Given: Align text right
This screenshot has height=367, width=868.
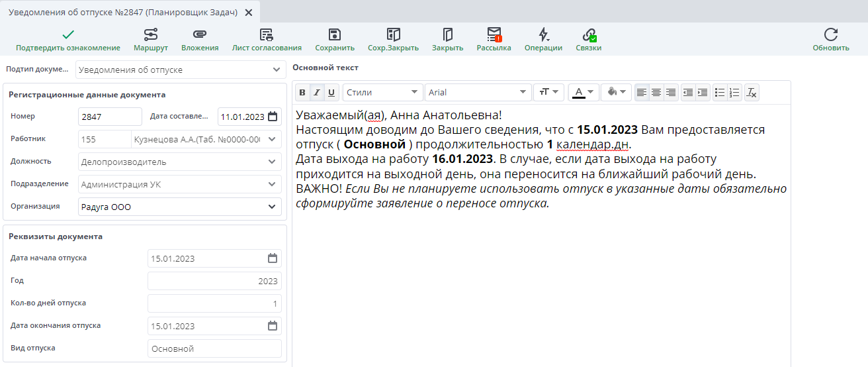Looking at the screenshot, I should click(x=671, y=93).
